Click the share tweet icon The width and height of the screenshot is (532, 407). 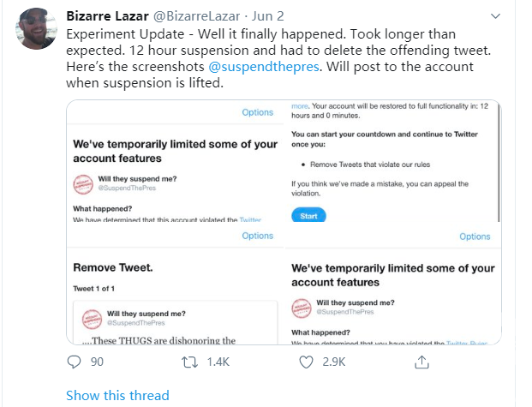pyautogui.click(x=421, y=362)
